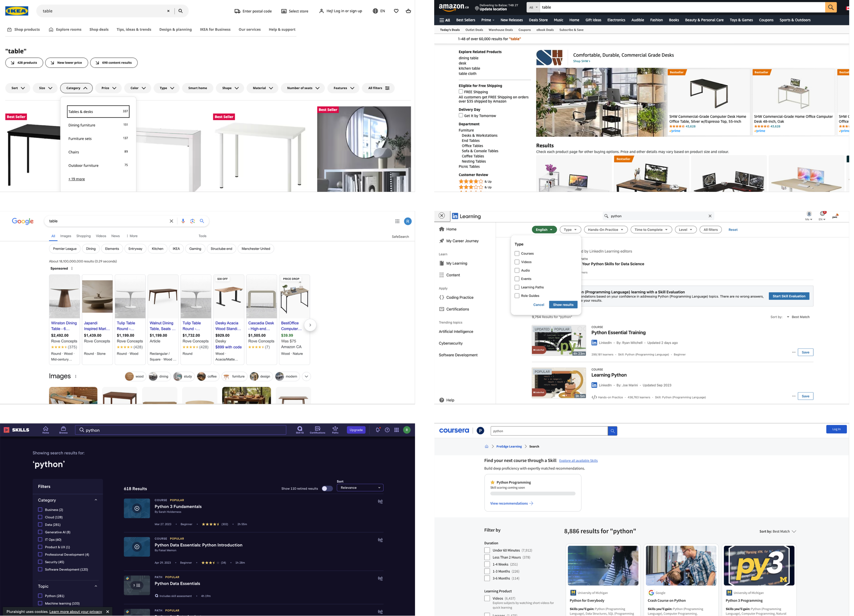Viewport: 854px width, 616px height.
Task: Open Pluralsight Certifications icon
Action: click(x=317, y=430)
